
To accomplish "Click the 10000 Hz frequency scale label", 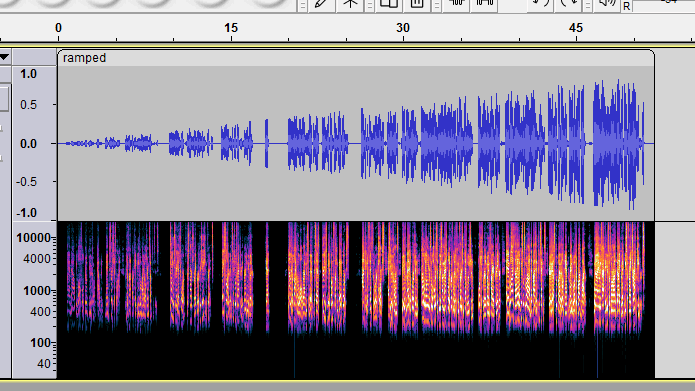I will click(x=34, y=238).
